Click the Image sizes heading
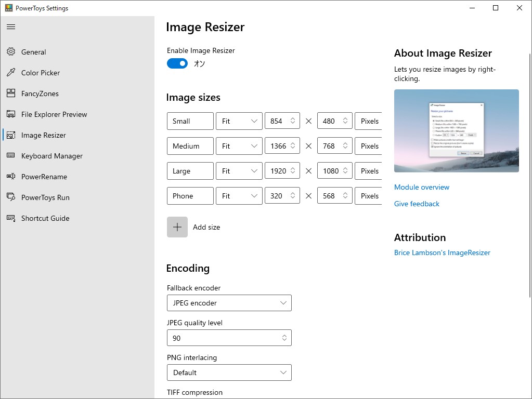This screenshot has width=532, height=399. 193,98
